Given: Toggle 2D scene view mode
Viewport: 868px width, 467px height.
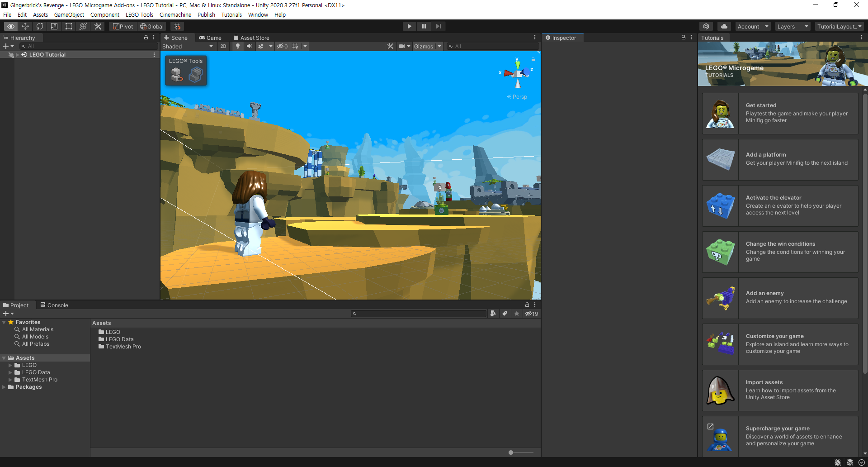Looking at the screenshot, I should pyautogui.click(x=223, y=46).
